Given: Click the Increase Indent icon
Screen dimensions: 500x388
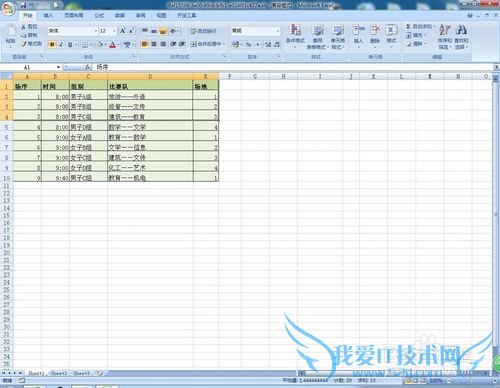Looking at the screenshot, I should point(182,44).
